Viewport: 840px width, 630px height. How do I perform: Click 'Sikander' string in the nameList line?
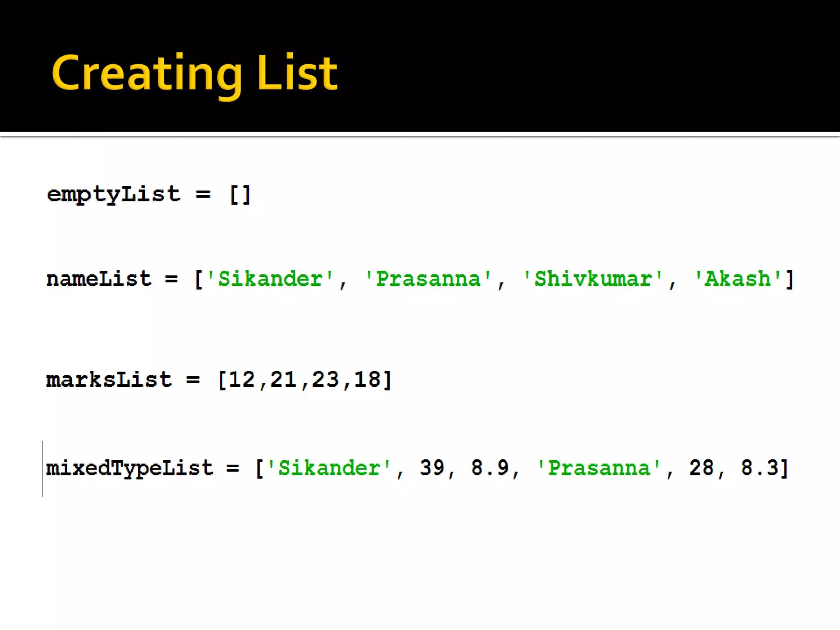pos(270,279)
